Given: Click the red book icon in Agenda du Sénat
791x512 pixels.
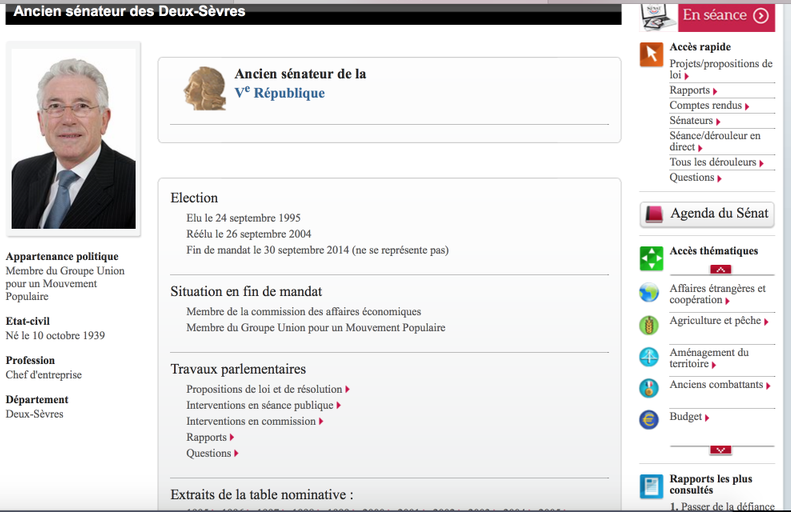Looking at the screenshot, I should 654,214.
